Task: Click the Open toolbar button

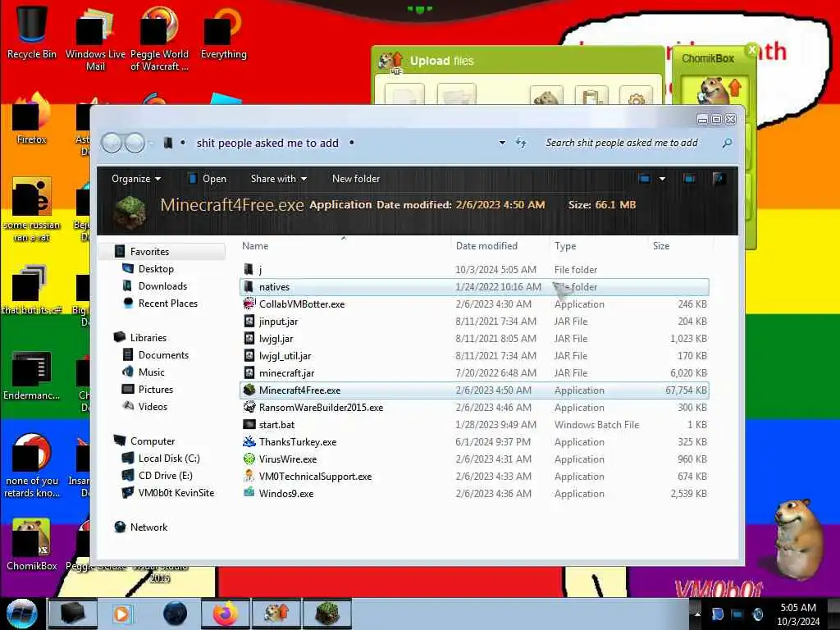Action: (208, 178)
